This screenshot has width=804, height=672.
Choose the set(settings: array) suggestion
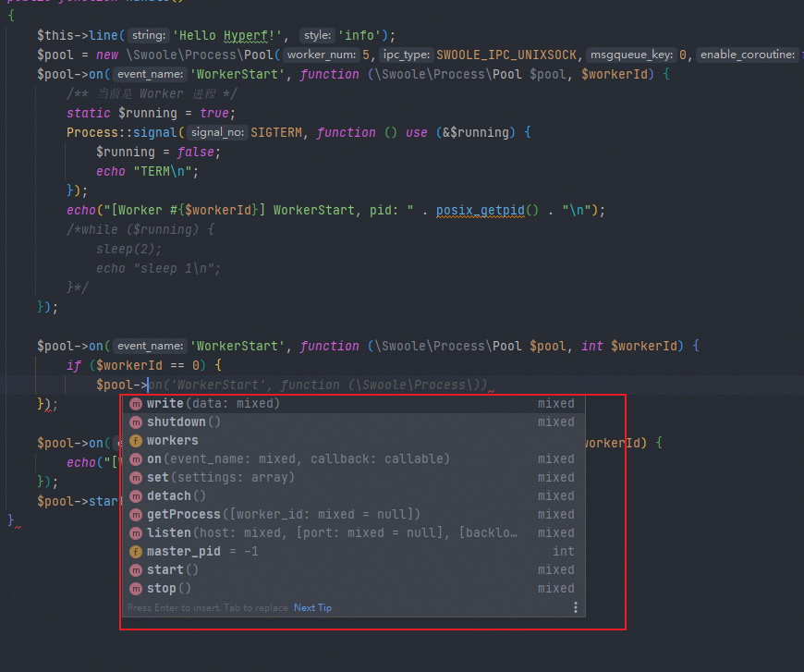point(354,478)
